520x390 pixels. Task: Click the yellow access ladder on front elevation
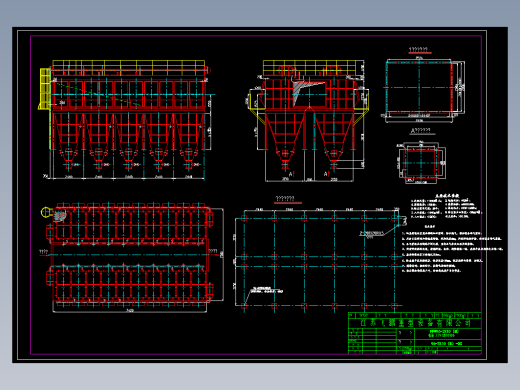(45, 89)
